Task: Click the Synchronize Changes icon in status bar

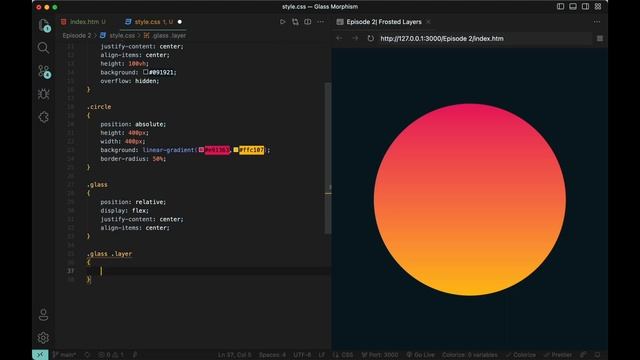Action: (x=87, y=355)
